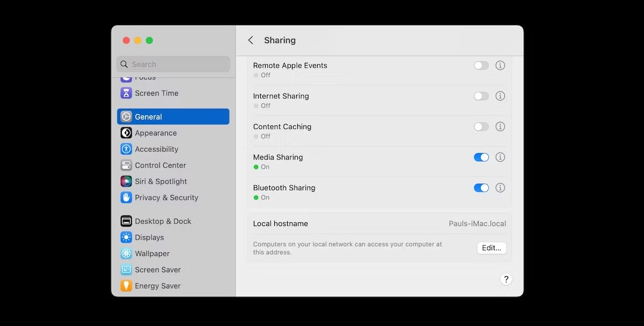This screenshot has width=644, height=326.
Task: Click the Displays sun icon
Action: (x=126, y=237)
